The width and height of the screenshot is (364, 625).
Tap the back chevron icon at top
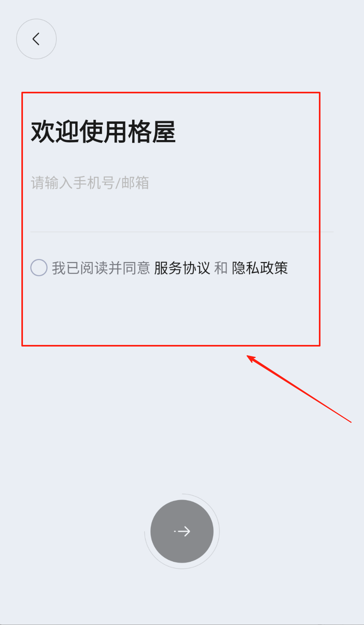[36, 39]
